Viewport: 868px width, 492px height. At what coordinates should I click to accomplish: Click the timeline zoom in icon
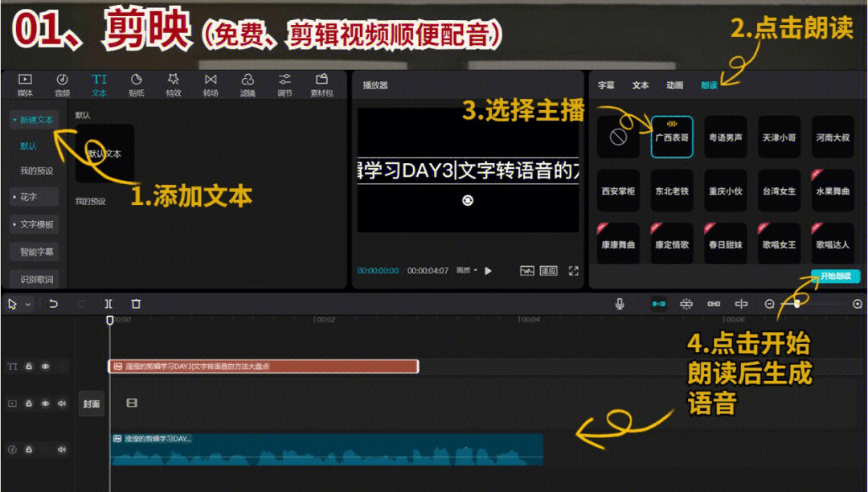[x=858, y=303]
